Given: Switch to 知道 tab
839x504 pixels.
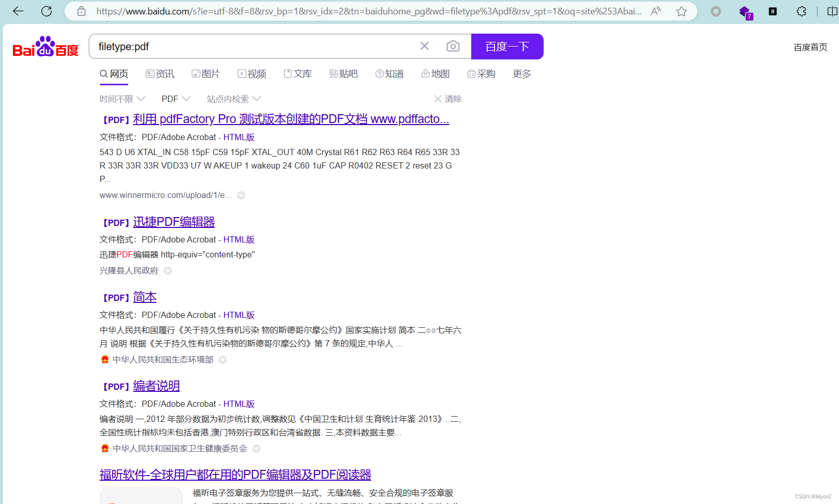Looking at the screenshot, I should pyautogui.click(x=389, y=74).
